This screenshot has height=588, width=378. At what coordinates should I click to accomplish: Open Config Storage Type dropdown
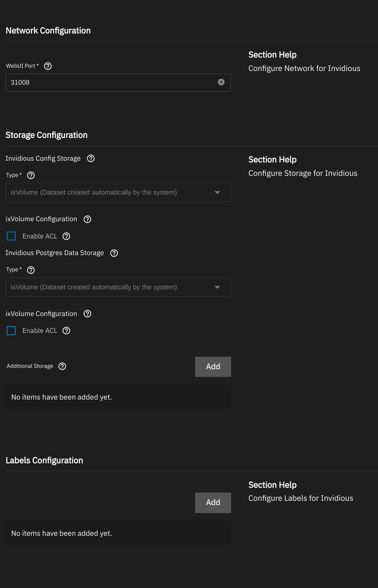click(118, 192)
